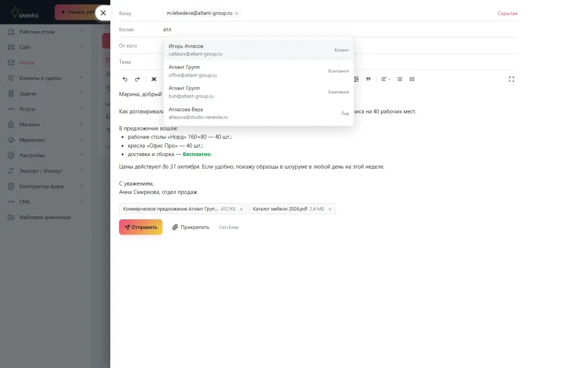588x368 pixels.
Task: Close the compose email panel
Action: pos(103,13)
